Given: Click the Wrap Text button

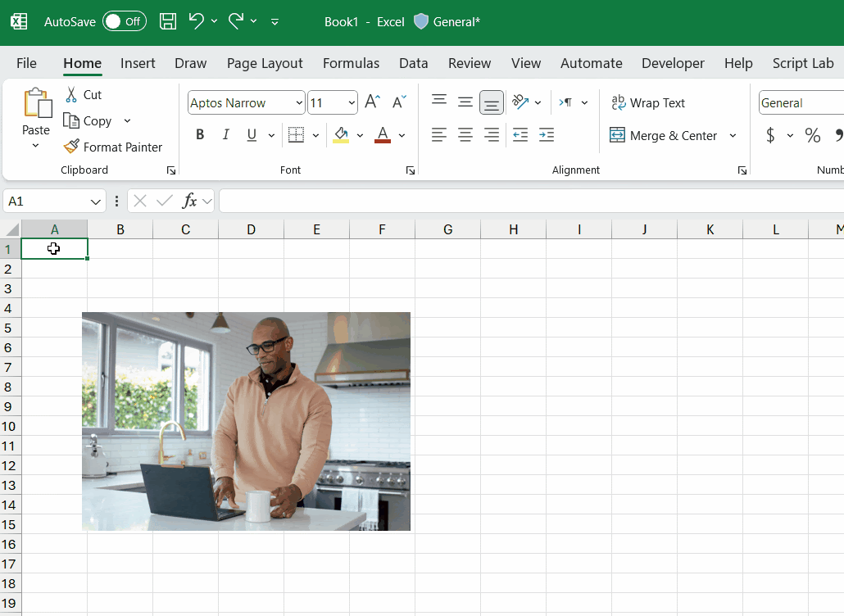Looking at the screenshot, I should tap(648, 103).
